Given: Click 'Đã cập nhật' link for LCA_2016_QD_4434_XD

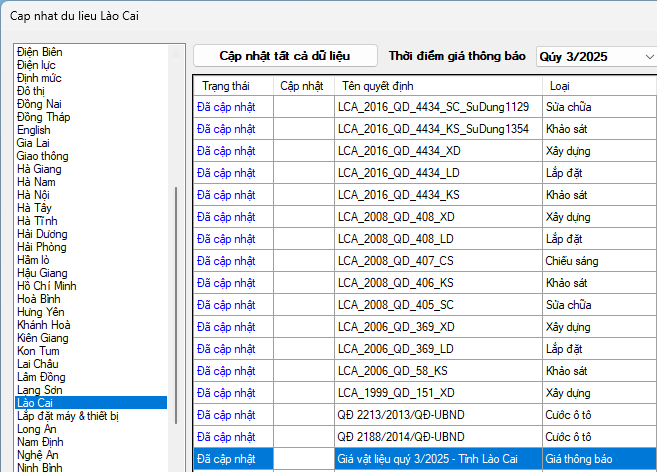Looking at the screenshot, I should click(226, 151).
